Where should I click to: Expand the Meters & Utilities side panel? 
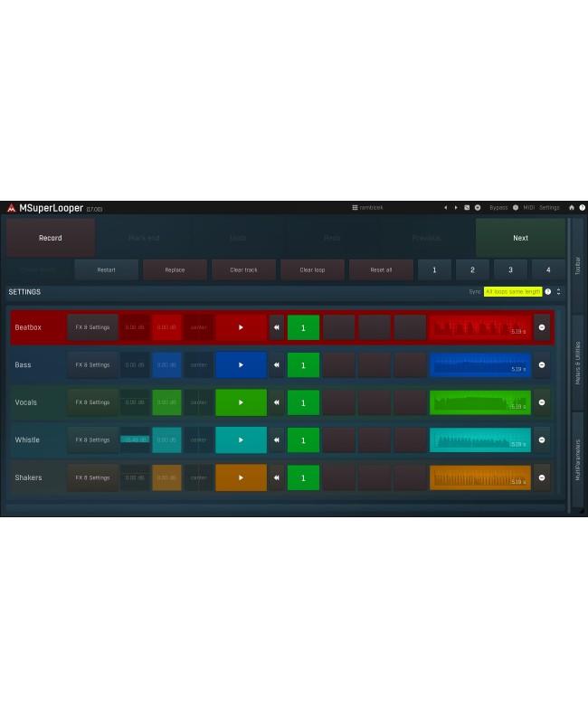pyautogui.click(x=577, y=363)
